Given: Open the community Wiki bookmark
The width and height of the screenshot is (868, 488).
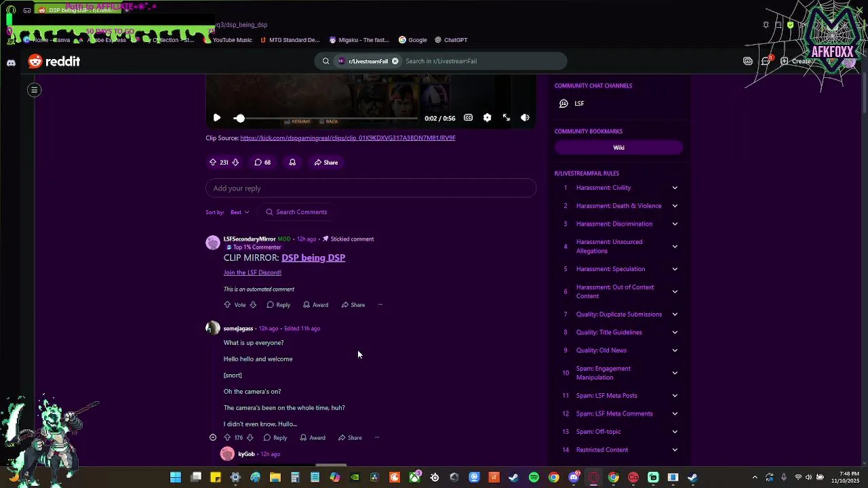Looking at the screenshot, I should (618, 148).
